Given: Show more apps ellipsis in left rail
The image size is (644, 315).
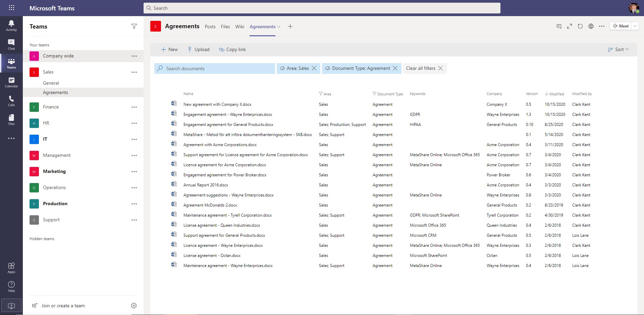Looking at the screenshot, I should pyautogui.click(x=11, y=138).
